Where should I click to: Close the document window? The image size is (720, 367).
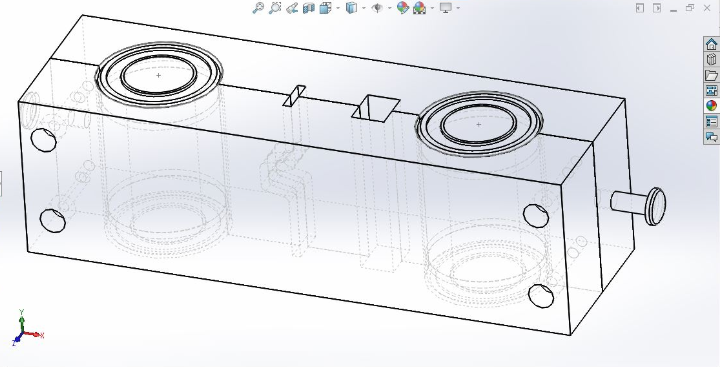707,8
